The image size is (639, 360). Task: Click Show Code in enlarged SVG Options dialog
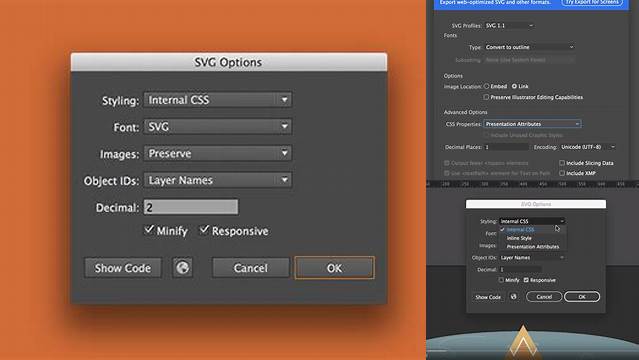pos(123,268)
